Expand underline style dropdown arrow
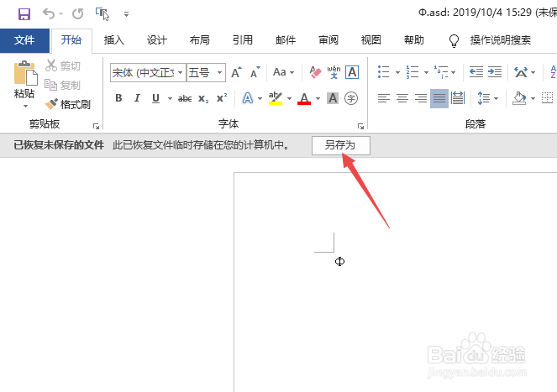 point(170,98)
